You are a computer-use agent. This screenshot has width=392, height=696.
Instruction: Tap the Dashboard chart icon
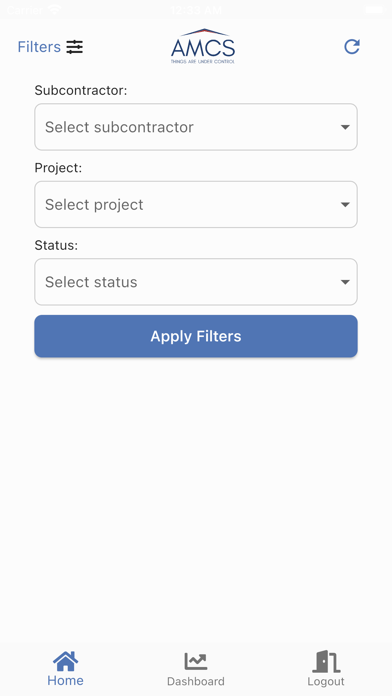point(196,661)
